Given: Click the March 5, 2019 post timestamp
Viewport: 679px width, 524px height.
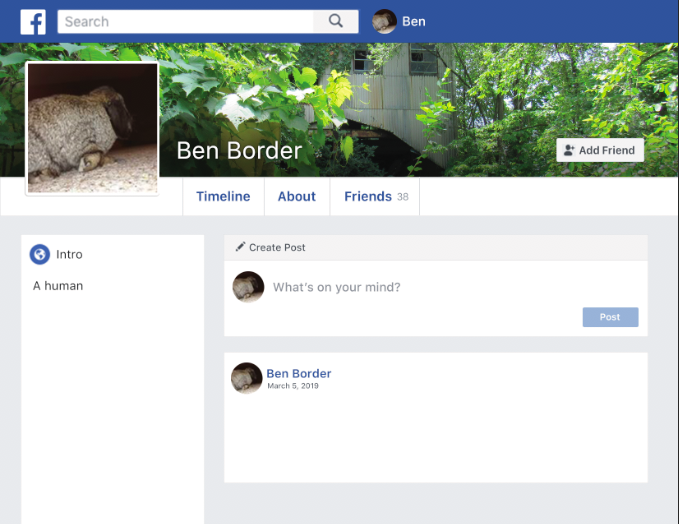Looking at the screenshot, I should coord(293,386).
